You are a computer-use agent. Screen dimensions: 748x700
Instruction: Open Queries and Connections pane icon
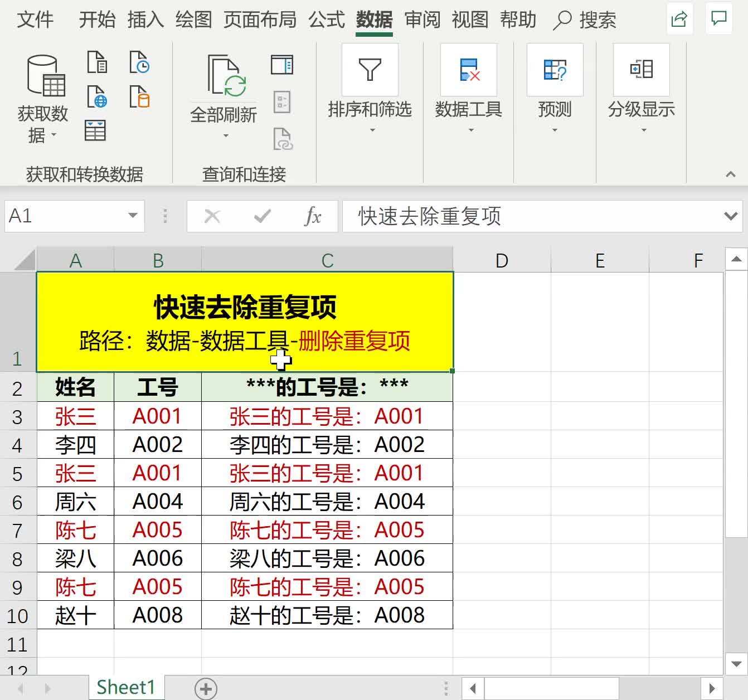pyautogui.click(x=282, y=65)
